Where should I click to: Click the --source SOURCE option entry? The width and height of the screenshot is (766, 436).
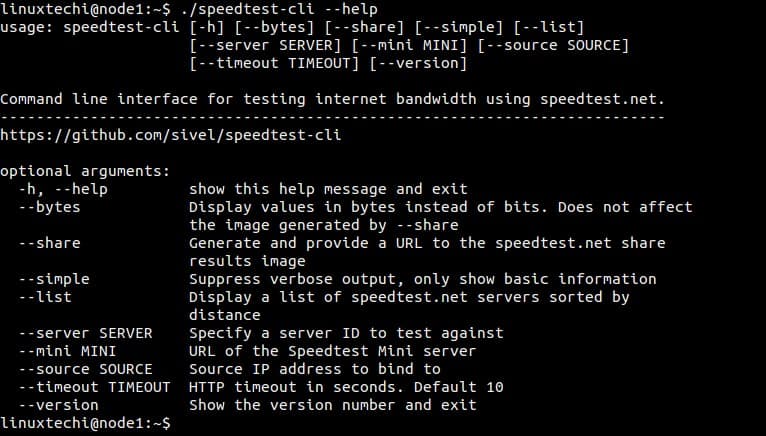tap(85, 369)
